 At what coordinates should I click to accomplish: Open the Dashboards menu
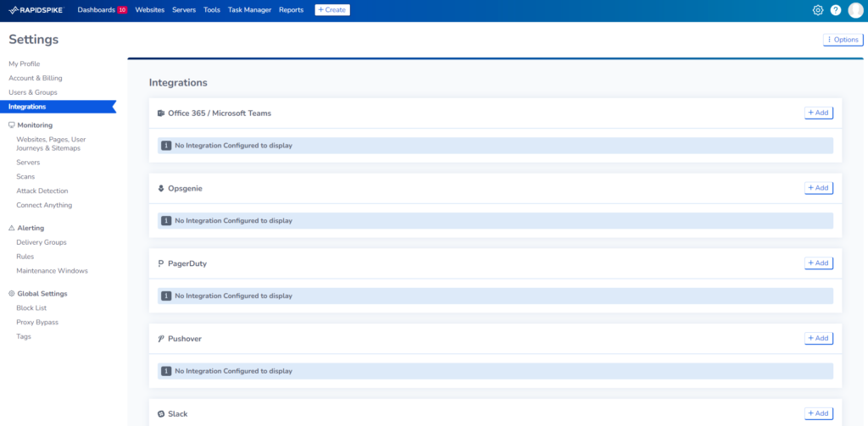(97, 10)
